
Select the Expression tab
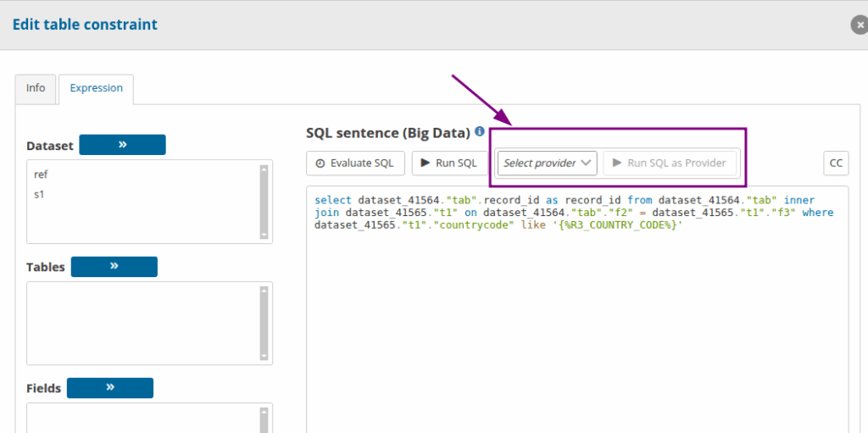click(x=96, y=88)
